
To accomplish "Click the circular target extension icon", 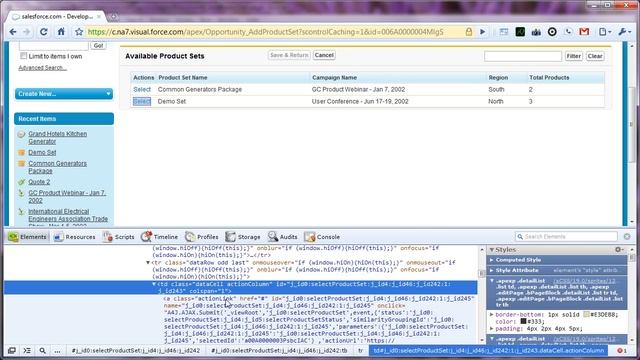I will coord(552,32).
